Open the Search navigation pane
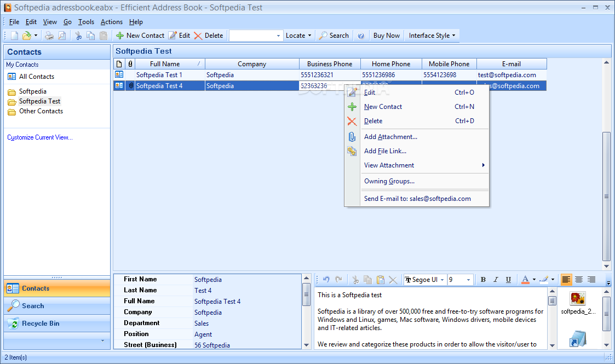 [57, 306]
